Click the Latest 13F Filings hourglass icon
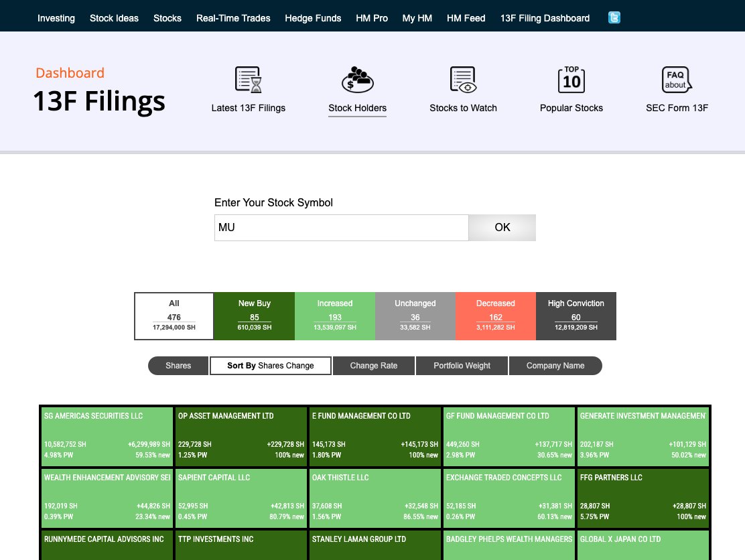Image resolution: width=745 pixels, height=560 pixels. [x=248, y=79]
